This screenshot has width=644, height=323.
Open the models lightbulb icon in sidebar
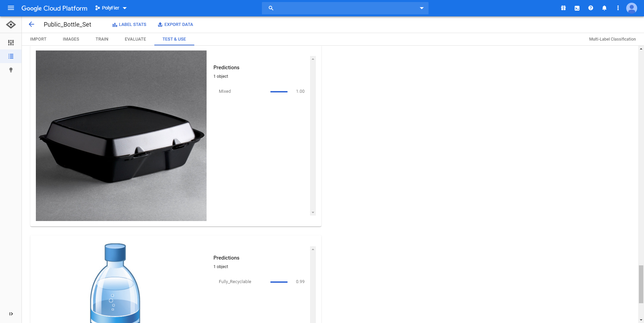(11, 70)
